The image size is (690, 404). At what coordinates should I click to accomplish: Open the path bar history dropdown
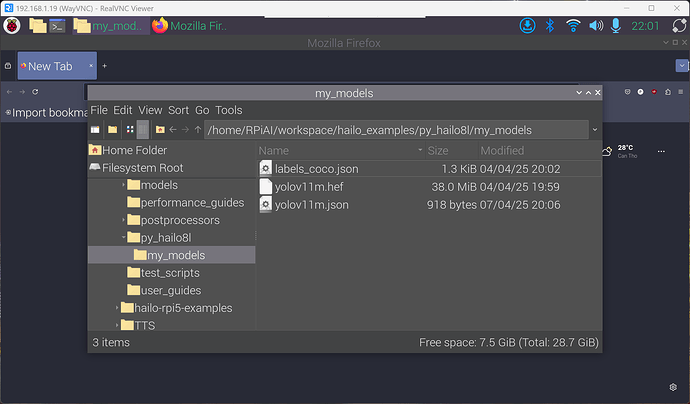595,129
